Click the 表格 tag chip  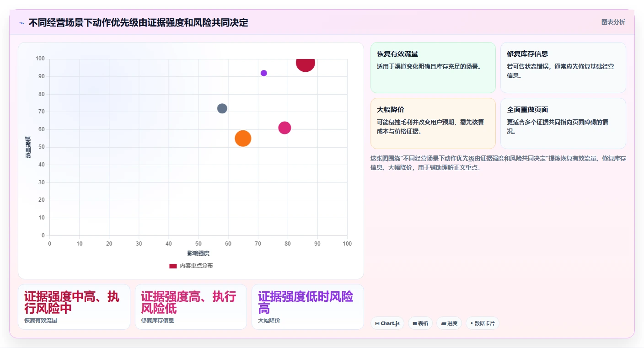point(420,323)
